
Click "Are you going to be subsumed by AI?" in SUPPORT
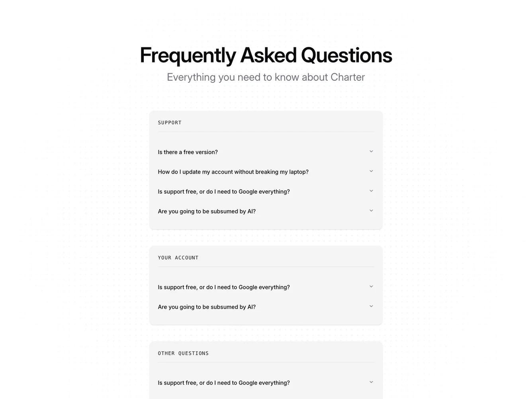207,211
